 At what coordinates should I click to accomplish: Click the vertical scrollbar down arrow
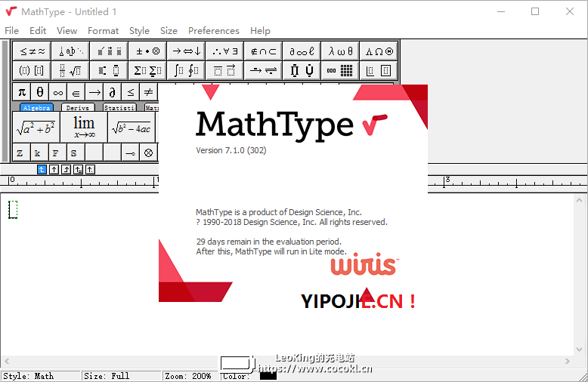(580, 350)
